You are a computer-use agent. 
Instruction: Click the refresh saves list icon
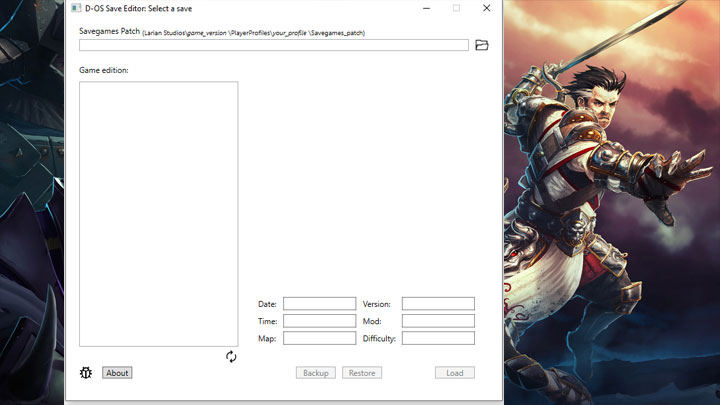pyautogui.click(x=231, y=357)
